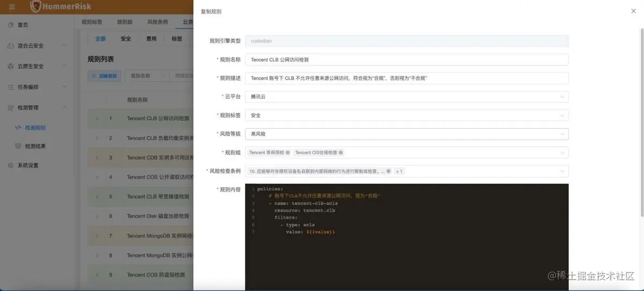This screenshot has height=291, width=644.
Task: Close the 复制规则 dialog
Action: click(x=633, y=11)
